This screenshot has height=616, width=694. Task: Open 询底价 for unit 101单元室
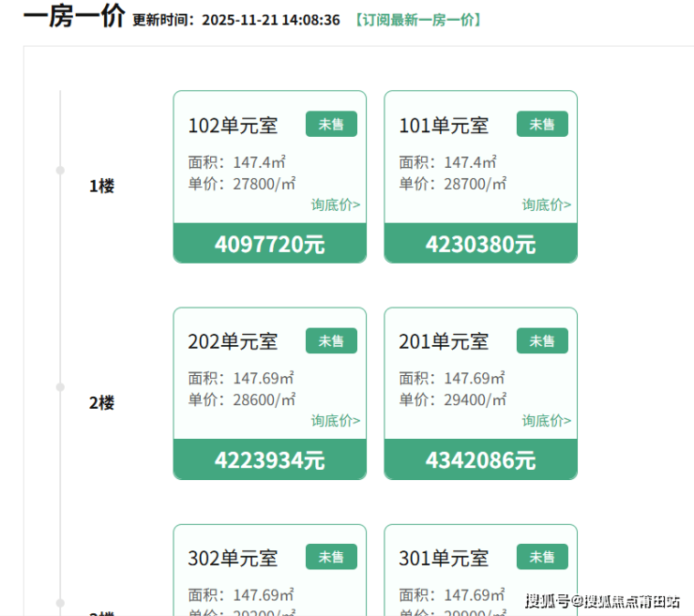coord(547,204)
